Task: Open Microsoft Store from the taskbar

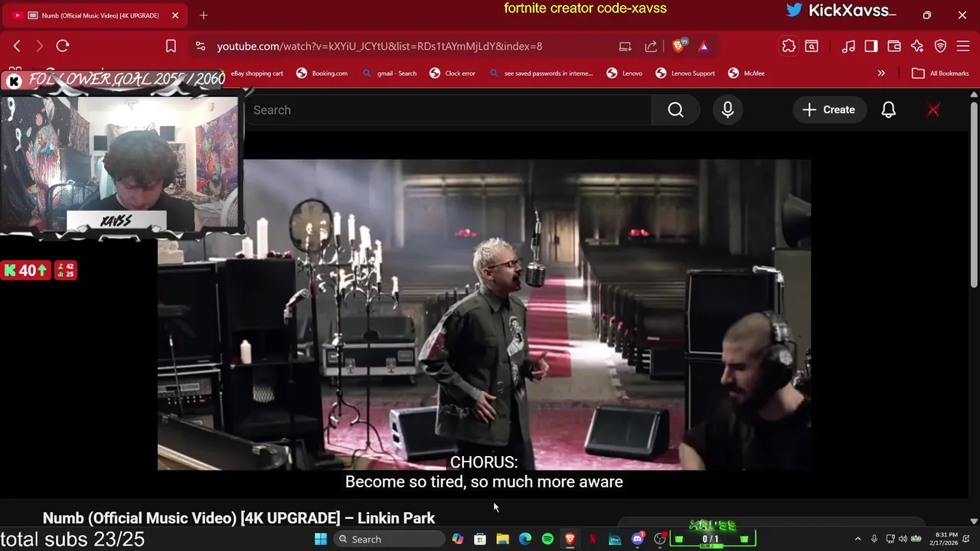Action: pos(480,540)
